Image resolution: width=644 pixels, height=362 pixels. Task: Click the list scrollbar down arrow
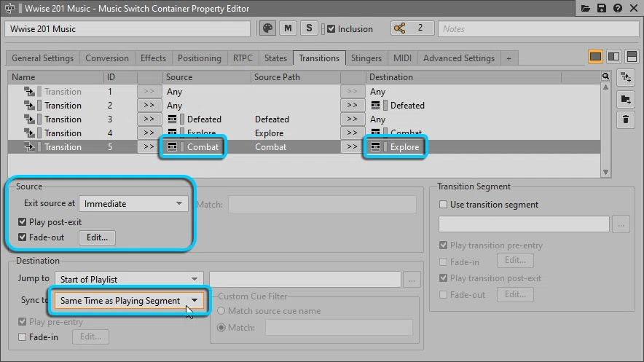tap(605, 172)
